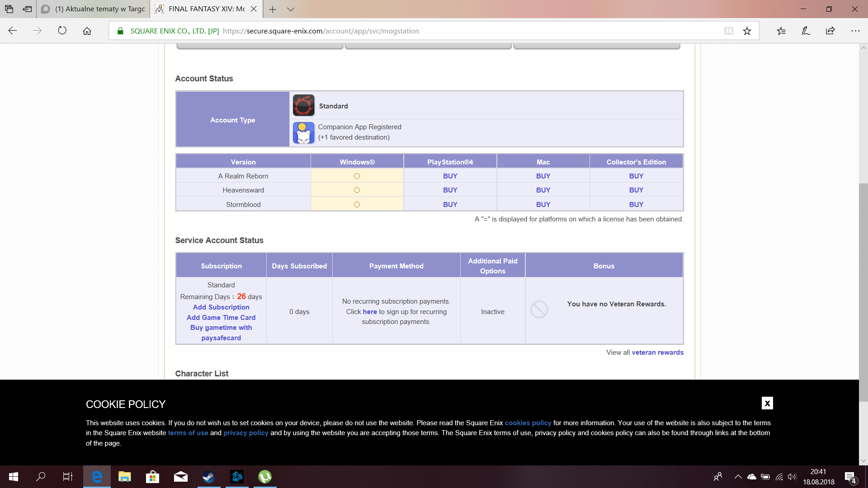
Task: Click the 26 remaining days value
Action: [241, 296]
